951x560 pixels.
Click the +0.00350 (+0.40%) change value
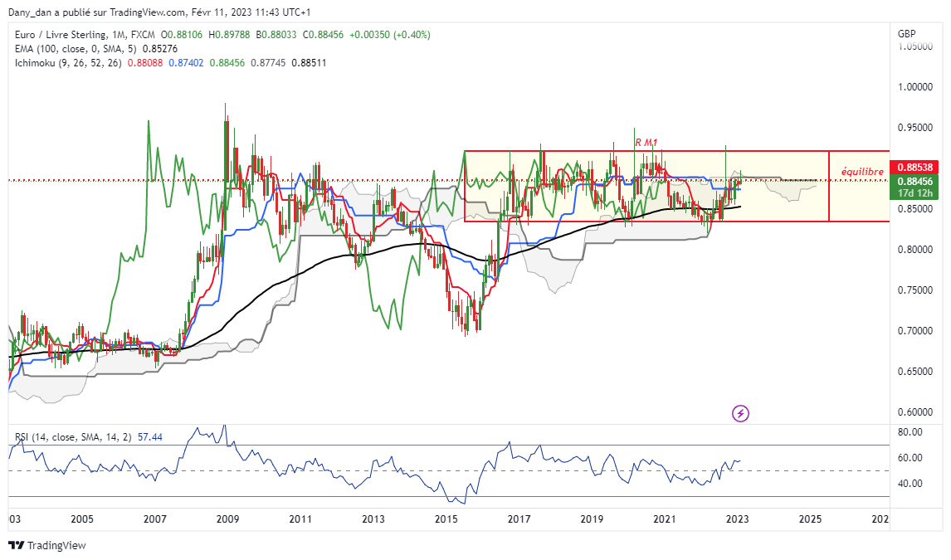point(390,35)
